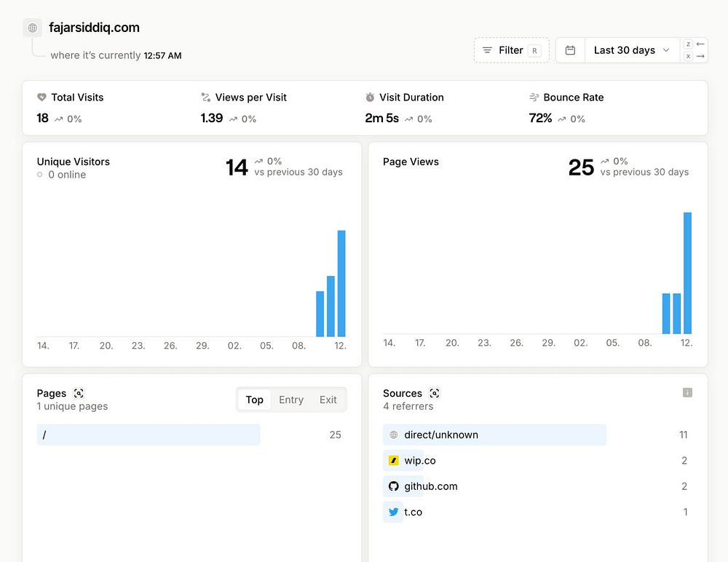This screenshot has height=562, width=728.
Task: Click the info icon in Sources panel
Action: tap(687, 392)
